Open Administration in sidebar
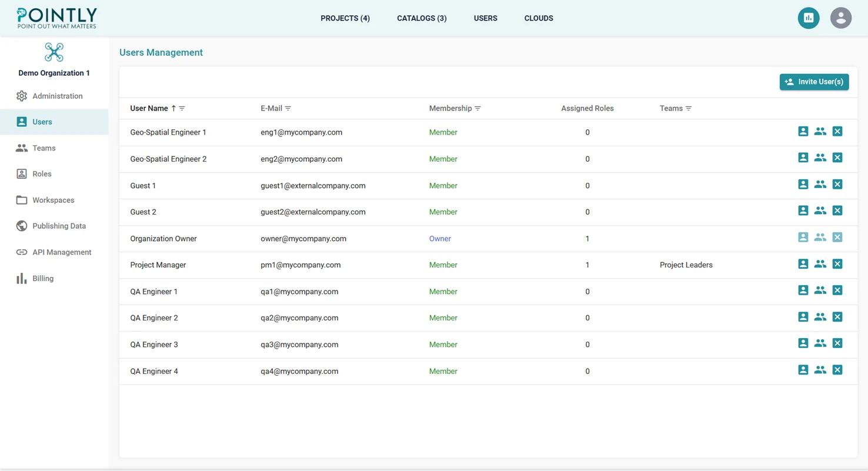Image resolution: width=868 pixels, height=471 pixels. pyautogui.click(x=54, y=96)
